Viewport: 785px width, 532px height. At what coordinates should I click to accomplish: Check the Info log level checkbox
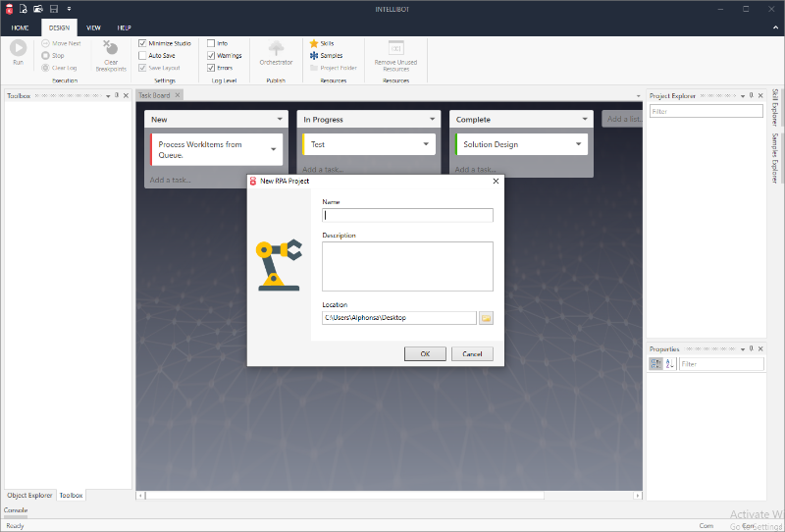click(211, 43)
